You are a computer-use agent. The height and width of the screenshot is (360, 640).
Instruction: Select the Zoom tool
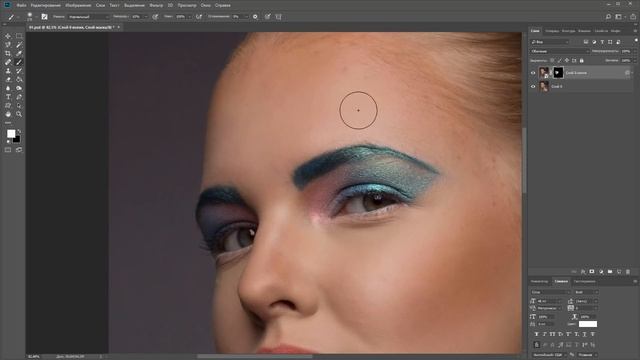(x=19, y=114)
